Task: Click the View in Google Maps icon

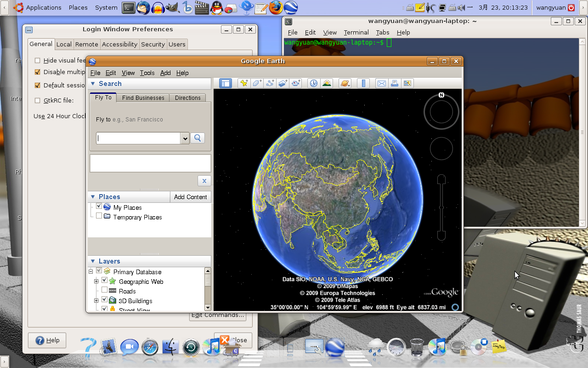Action: [x=407, y=83]
